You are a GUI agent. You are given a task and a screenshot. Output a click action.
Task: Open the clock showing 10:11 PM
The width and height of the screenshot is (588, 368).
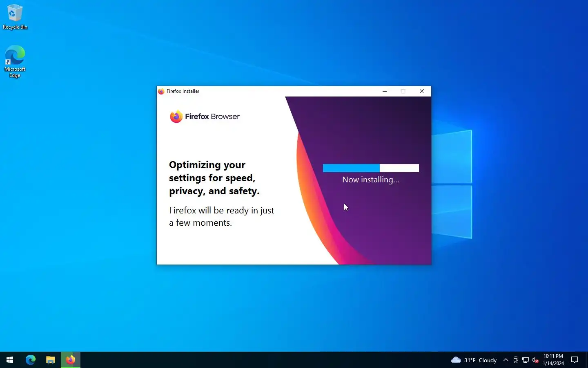click(x=553, y=360)
